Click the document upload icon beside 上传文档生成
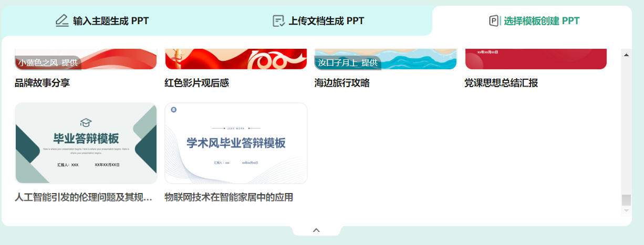644x245 pixels. 279,21
